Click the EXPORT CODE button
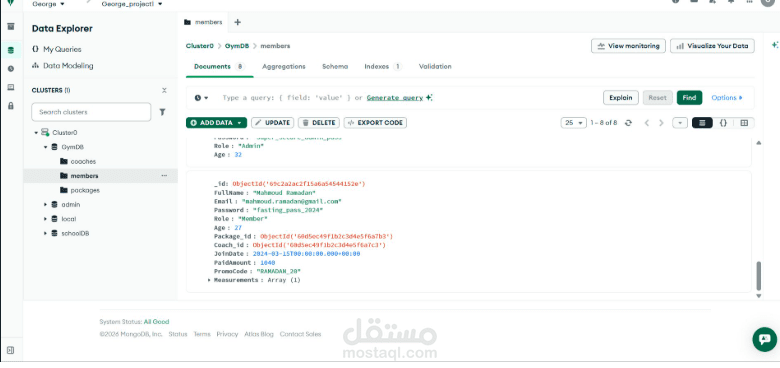The height and width of the screenshot is (368, 780). click(375, 123)
